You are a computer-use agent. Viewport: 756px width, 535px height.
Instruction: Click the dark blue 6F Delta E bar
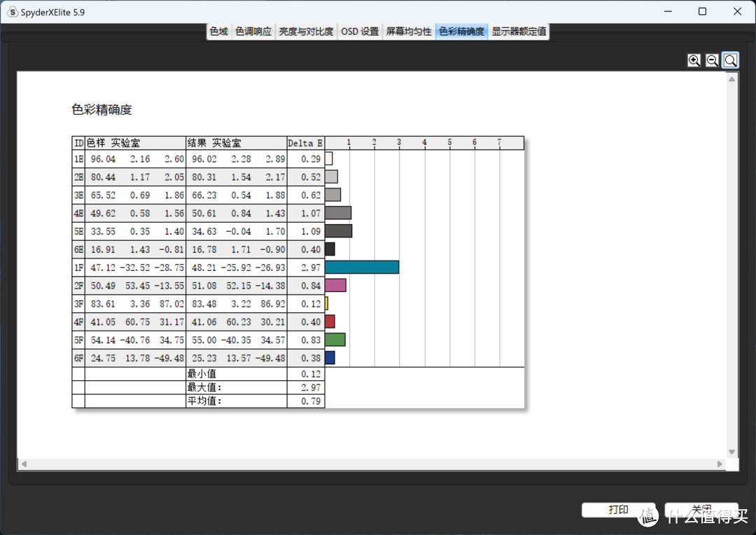(x=330, y=357)
